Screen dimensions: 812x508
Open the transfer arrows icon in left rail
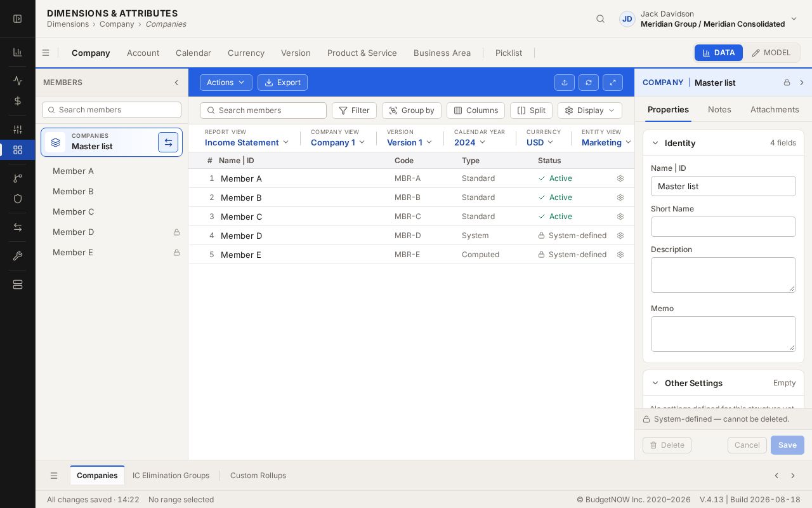(18, 227)
